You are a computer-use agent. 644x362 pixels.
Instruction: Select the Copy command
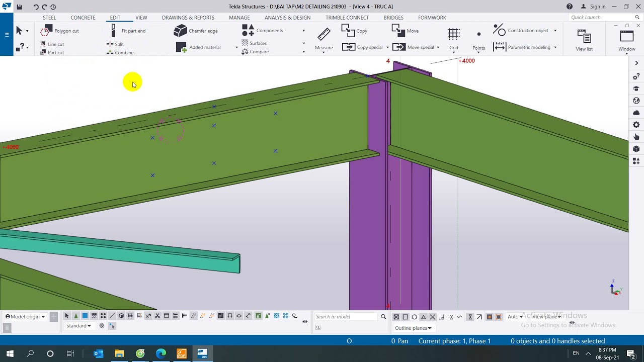click(x=355, y=31)
